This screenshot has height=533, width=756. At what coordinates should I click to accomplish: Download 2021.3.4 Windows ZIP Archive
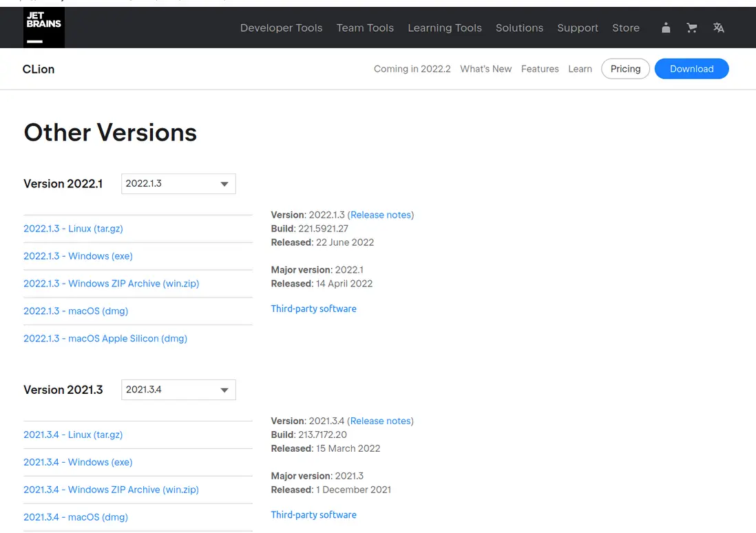pos(111,490)
